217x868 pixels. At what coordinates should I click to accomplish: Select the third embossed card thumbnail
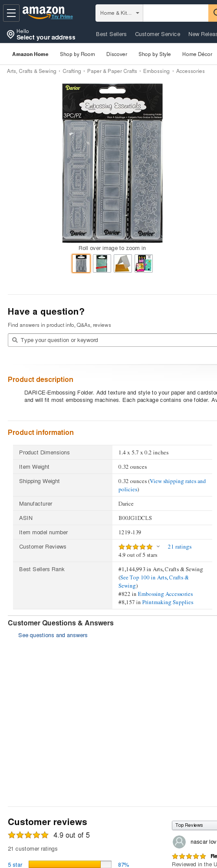[x=123, y=263]
